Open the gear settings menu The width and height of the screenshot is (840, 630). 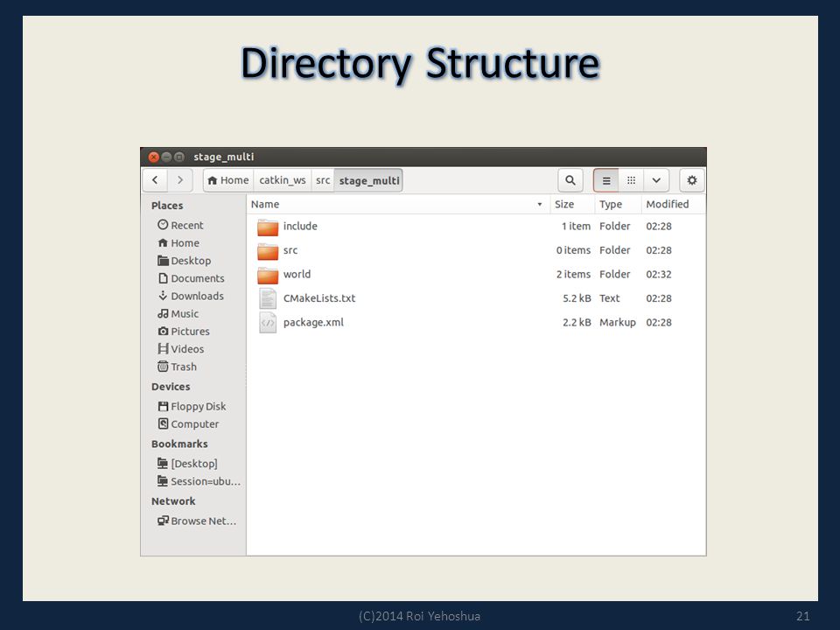691,180
